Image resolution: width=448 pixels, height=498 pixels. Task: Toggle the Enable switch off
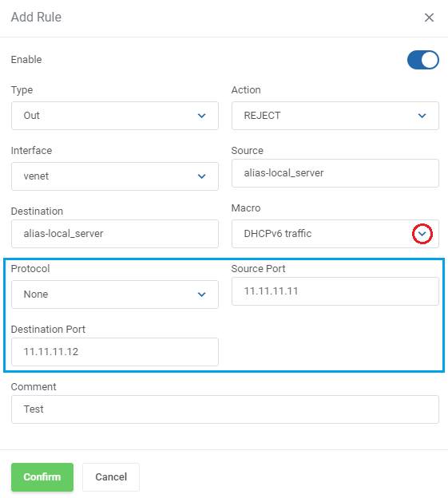coord(423,60)
